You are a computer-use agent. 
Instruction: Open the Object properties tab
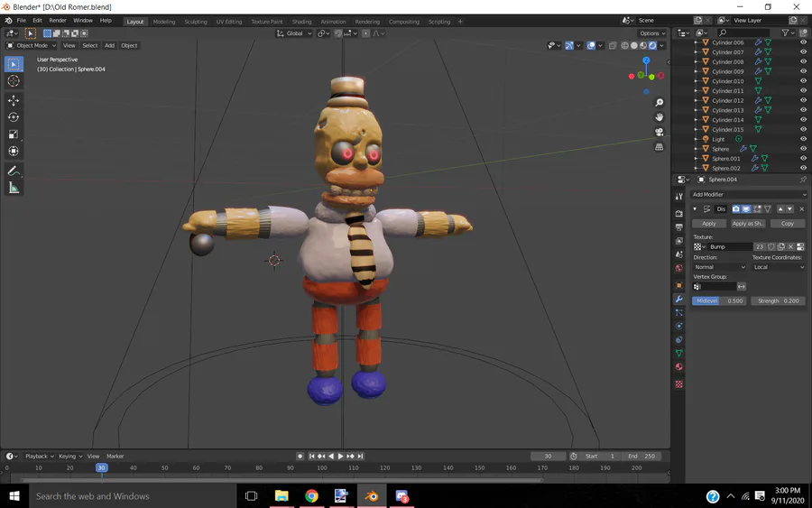click(x=678, y=285)
